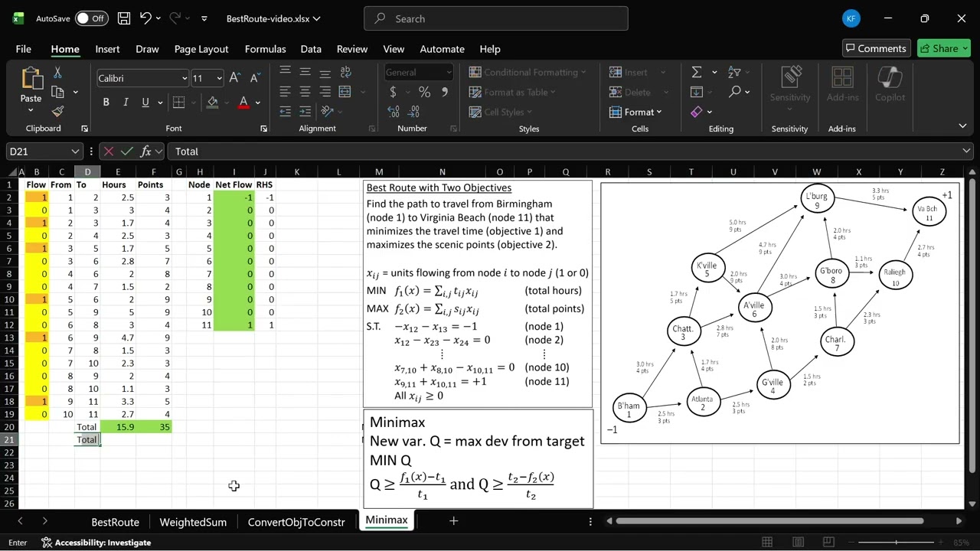Image resolution: width=980 pixels, height=551 pixels.
Task: Click the Page Layout view status icon
Action: pyautogui.click(x=799, y=543)
